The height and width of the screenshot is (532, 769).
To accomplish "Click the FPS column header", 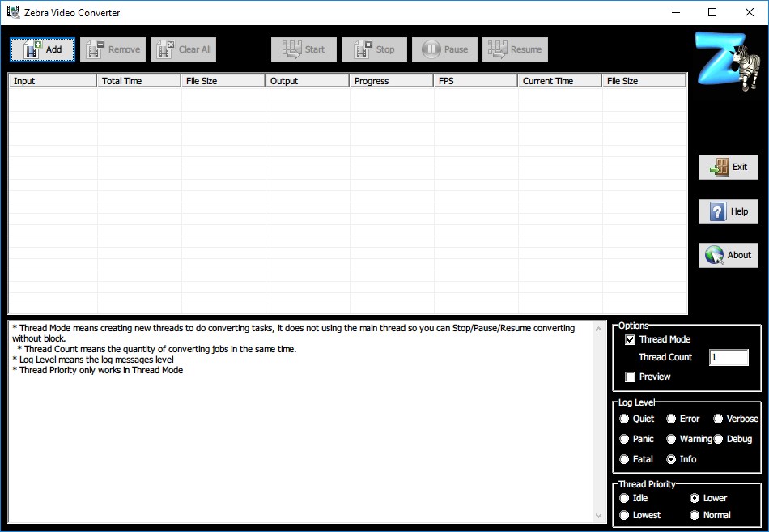I will coord(476,81).
